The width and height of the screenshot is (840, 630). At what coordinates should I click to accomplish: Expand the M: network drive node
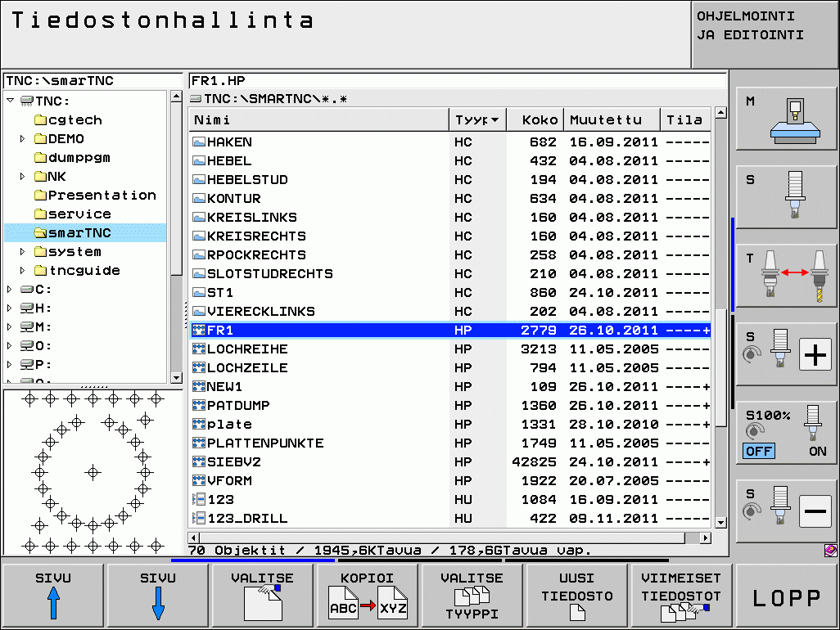pyautogui.click(x=10, y=326)
